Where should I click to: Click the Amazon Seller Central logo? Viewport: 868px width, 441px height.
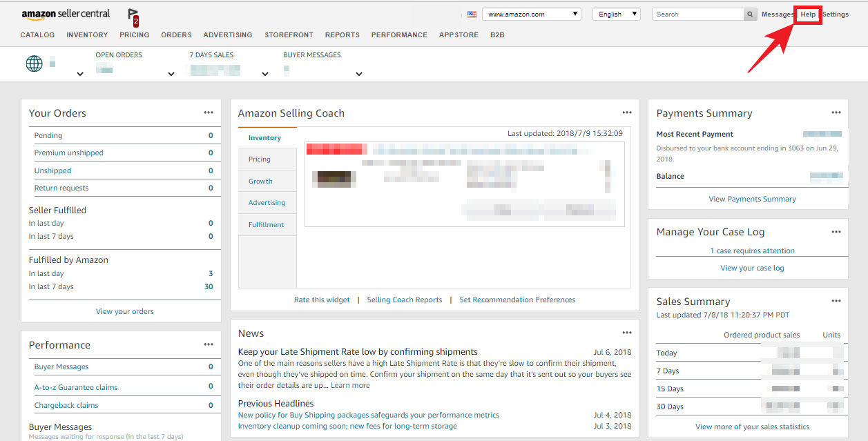[x=66, y=14]
